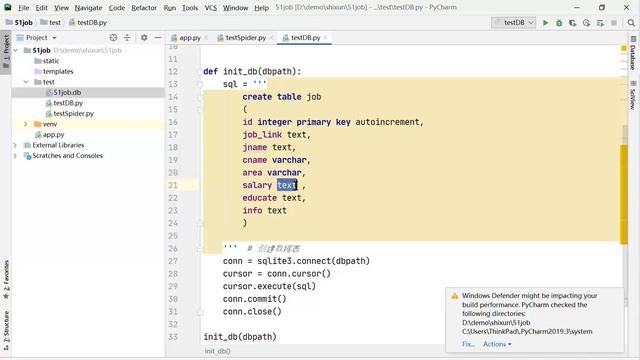This screenshot has width=640, height=360.
Task: Open the profiler run icon
Action: click(x=587, y=23)
